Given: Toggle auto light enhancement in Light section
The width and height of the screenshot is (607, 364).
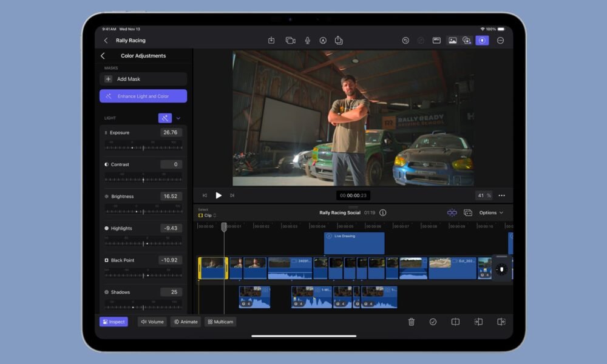Looking at the screenshot, I should [164, 118].
